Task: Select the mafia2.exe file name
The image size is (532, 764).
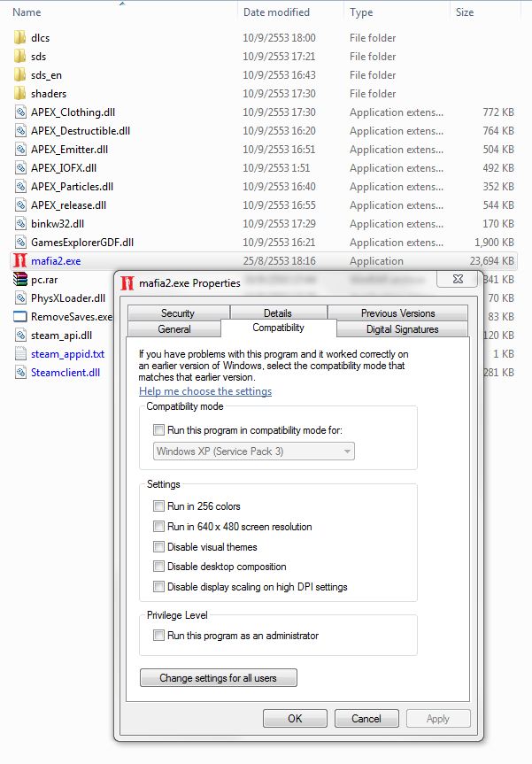Action: coord(56,261)
